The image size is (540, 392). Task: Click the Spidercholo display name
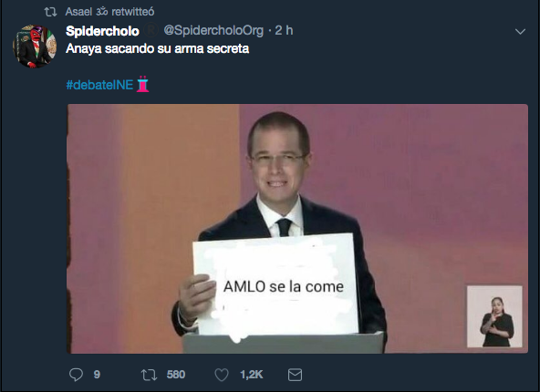pos(102,31)
